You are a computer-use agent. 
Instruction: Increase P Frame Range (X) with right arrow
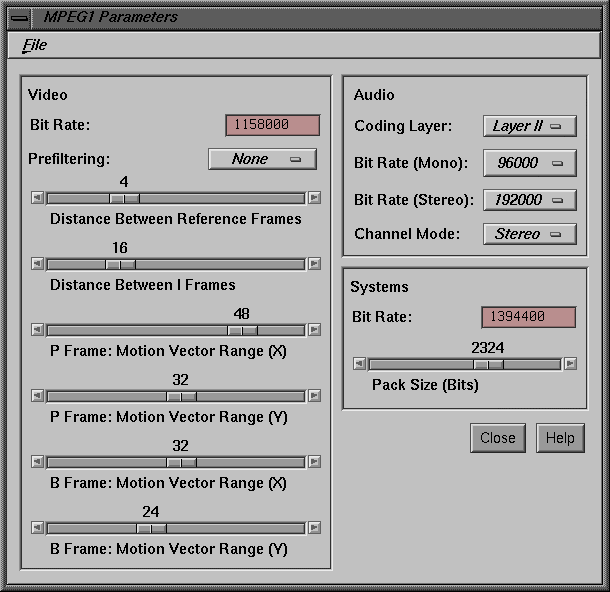coord(314,330)
